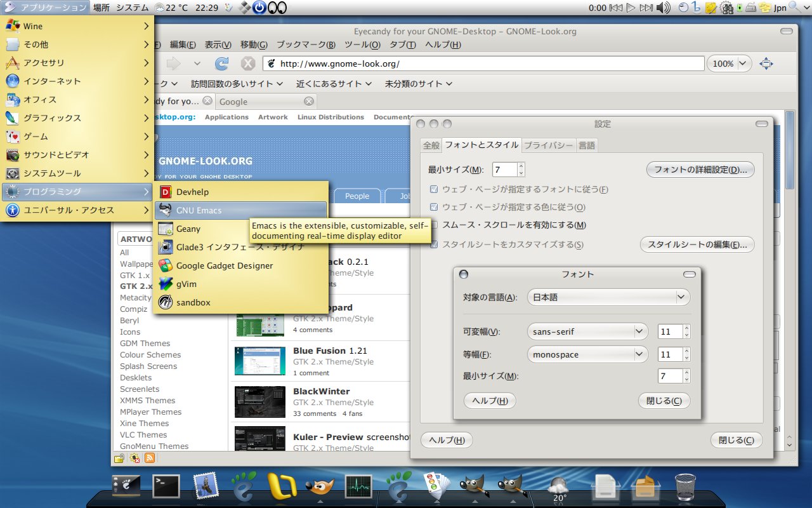Click 閉じる(C) in the 設定 window
The width and height of the screenshot is (812, 508).
(737, 440)
